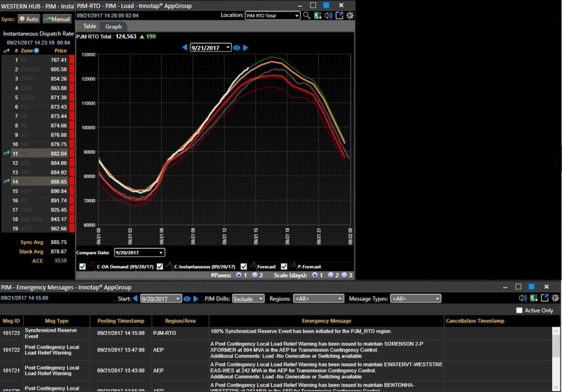Screen dimensions: 562x392
Task: Switch to the Graph tab
Action: pyautogui.click(x=113, y=26)
